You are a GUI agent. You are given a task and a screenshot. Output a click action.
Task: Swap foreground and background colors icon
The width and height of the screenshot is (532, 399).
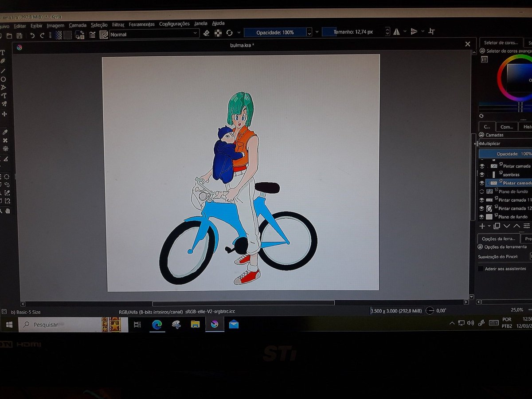pyautogui.click(x=80, y=35)
